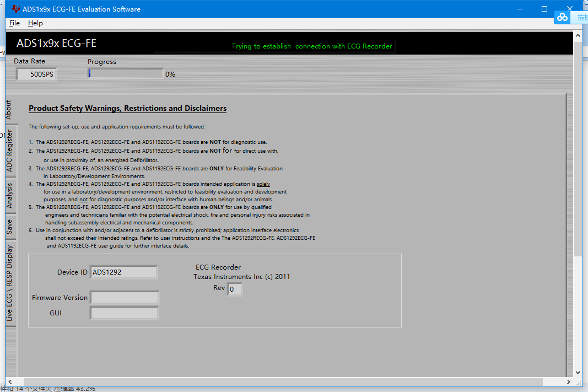Minimize the ADS1x9x evaluation software window
The height and width of the screenshot is (392, 588).
[x=519, y=9]
